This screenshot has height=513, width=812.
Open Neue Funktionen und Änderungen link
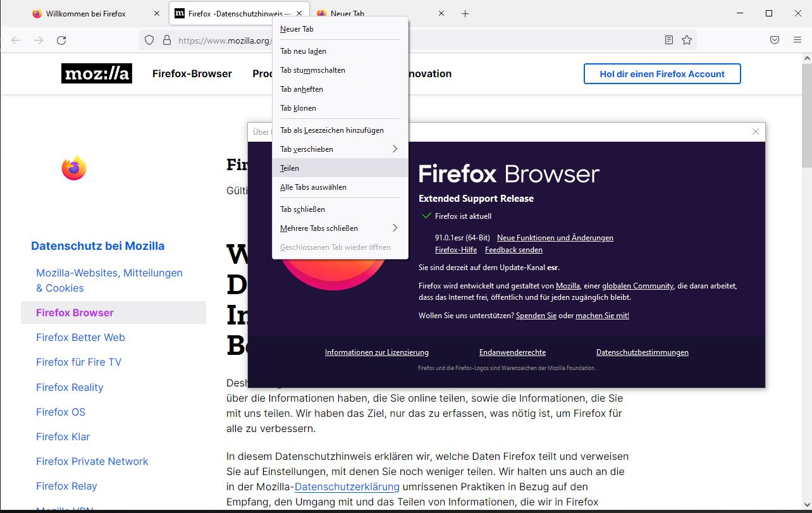coord(555,238)
